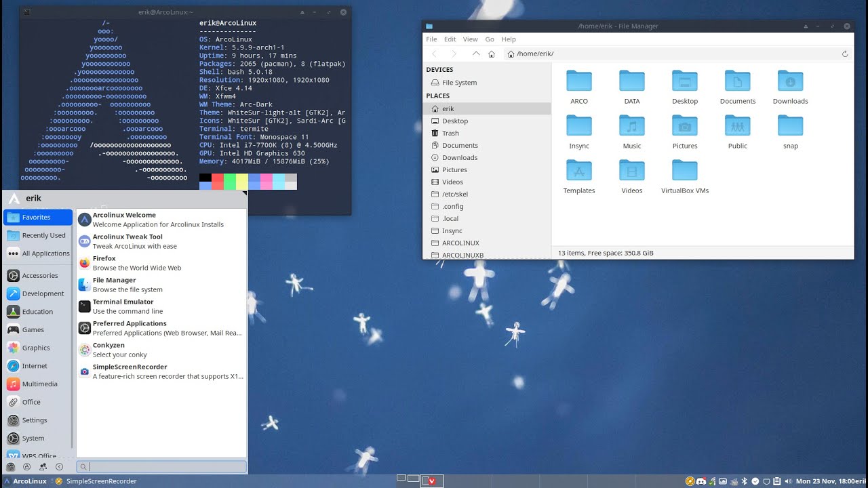Screen dimensions: 868x488
Task: Open the Music folder in File Manager
Action: point(632,131)
